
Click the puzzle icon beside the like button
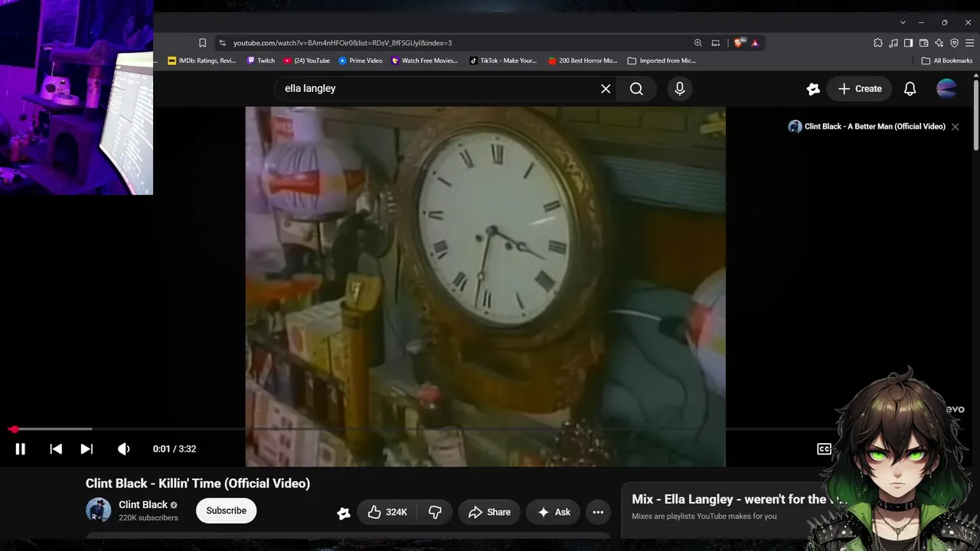(344, 513)
